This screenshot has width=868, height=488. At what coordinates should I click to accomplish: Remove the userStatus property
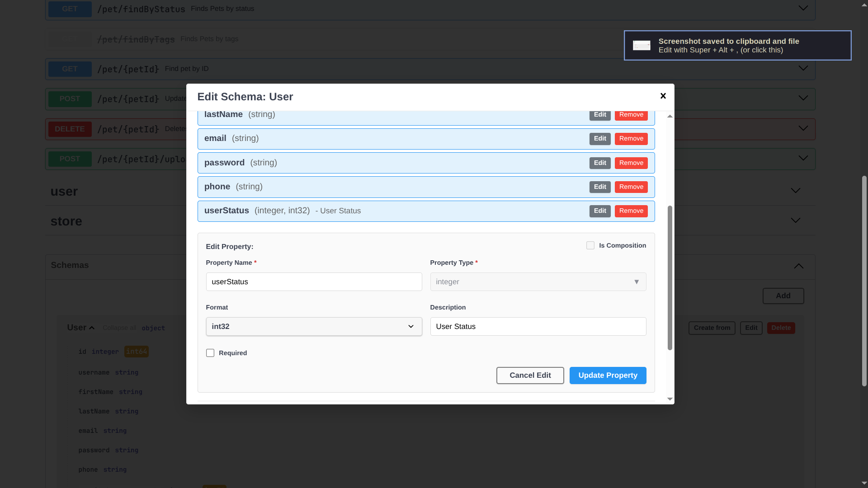(631, 211)
